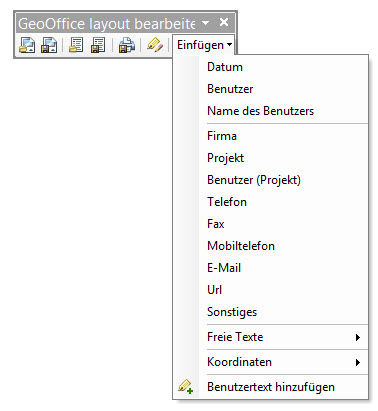This screenshot has height=411, width=378.
Task: Click the save text template icon with floppy
Action: tap(98, 45)
